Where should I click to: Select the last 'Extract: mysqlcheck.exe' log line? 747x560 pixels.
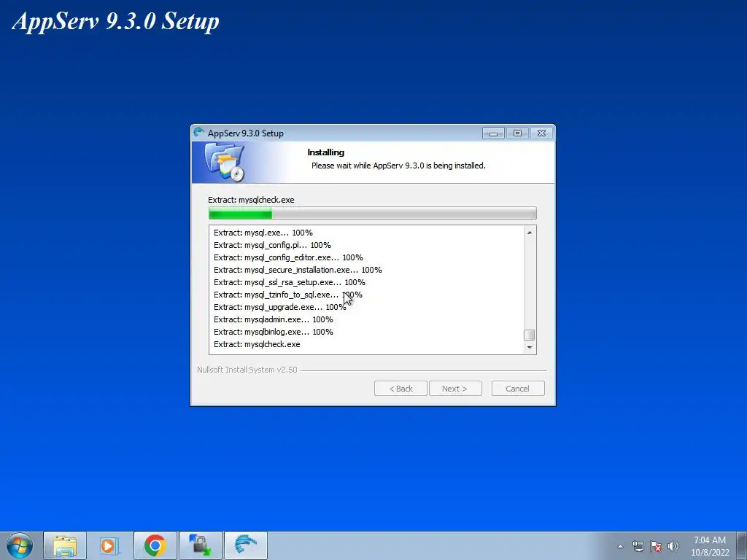(x=257, y=344)
